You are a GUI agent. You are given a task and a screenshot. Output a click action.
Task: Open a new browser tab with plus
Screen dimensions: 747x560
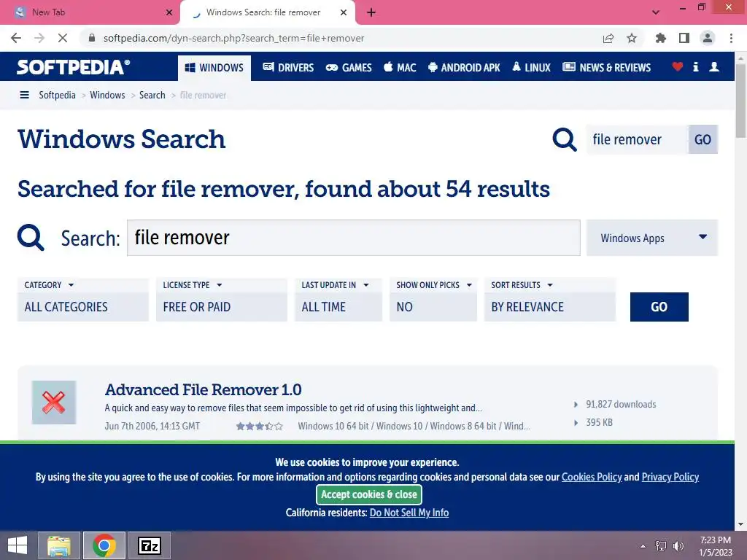pos(371,12)
